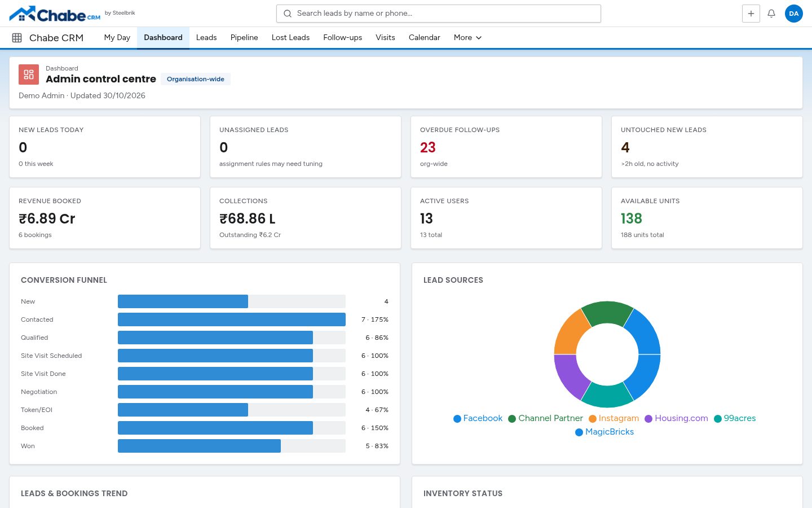
Task: Click the Token/EOI funnel bar
Action: pyautogui.click(x=183, y=410)
